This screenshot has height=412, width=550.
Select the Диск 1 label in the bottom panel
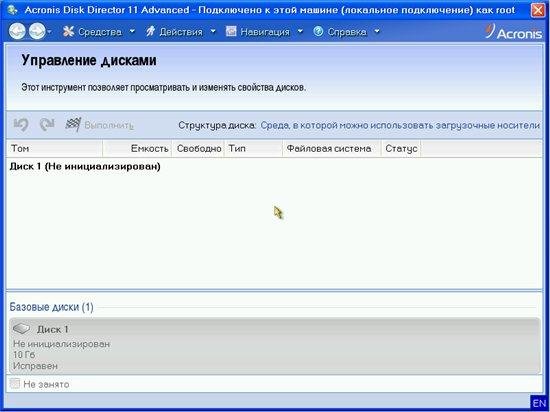click(x=53, y=329)
